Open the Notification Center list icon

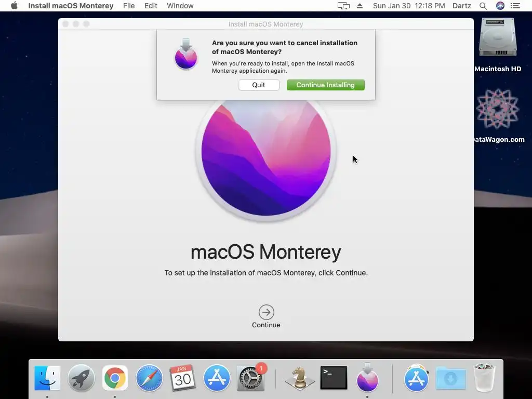click(x=515, y=6)
